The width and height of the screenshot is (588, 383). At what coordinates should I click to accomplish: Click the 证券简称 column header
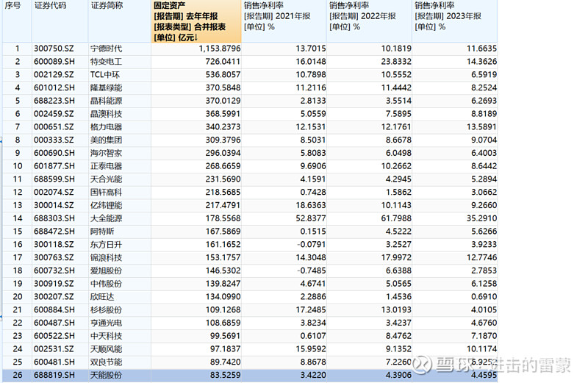pyautogui.click(x=120, y=21)
